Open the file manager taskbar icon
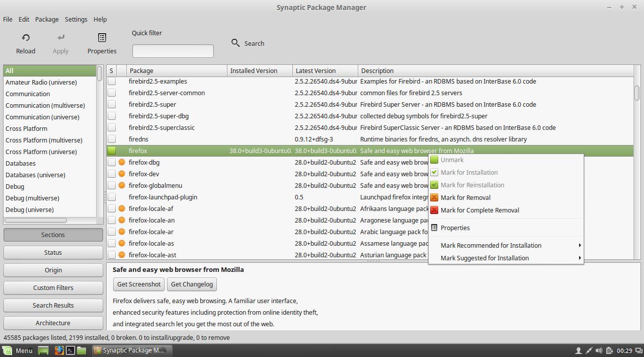Screen dimensions: 644x357 pos(82,350)
